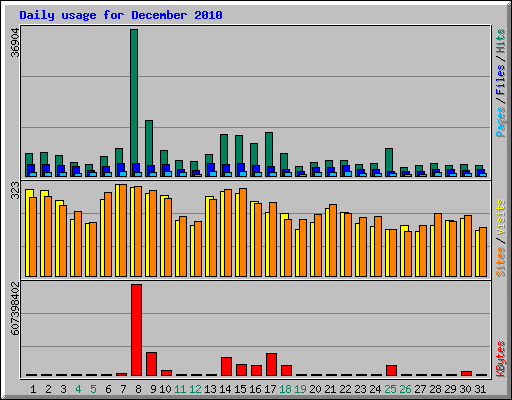
Task: Click the 323 sites axis value
Action: (15, 190)
